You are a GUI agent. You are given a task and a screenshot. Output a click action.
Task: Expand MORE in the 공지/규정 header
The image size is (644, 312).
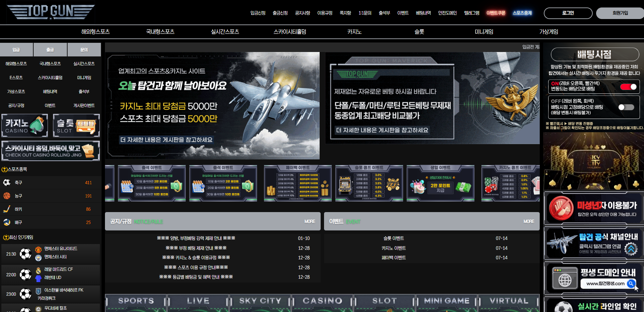pyautogui.click(x=309, y=222)
